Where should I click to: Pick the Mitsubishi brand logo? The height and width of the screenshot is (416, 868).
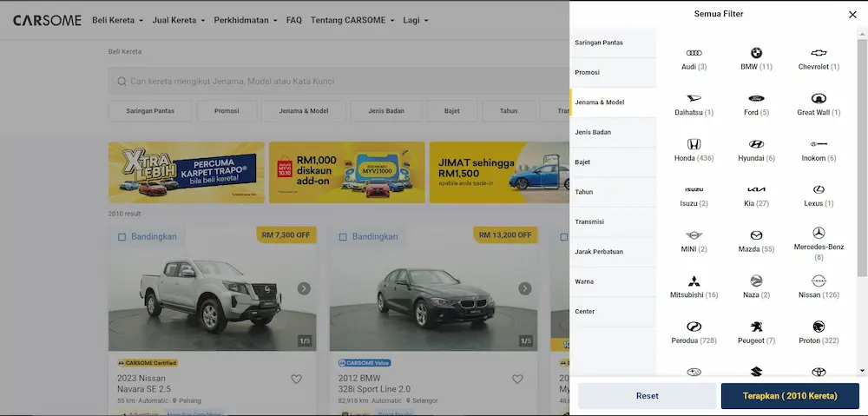(694, 281)
